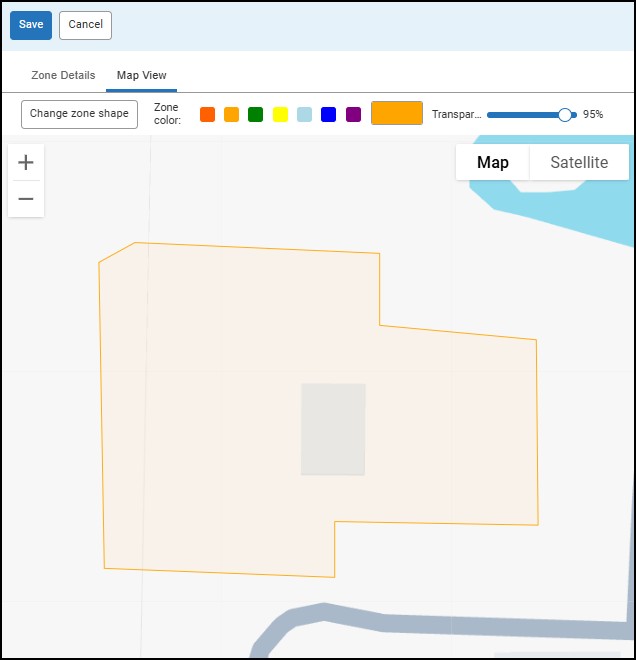
Task: Choose the purple zone color
Action: pos(353,115)
